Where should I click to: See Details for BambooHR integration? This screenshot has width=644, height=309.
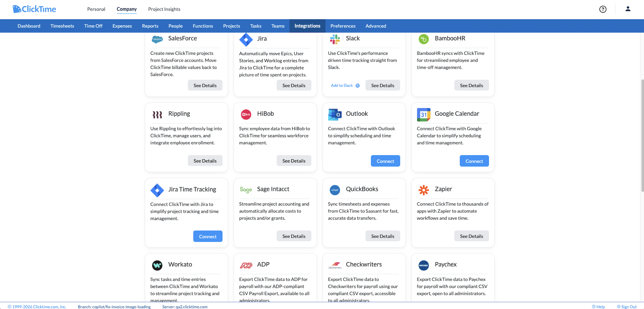471,85
